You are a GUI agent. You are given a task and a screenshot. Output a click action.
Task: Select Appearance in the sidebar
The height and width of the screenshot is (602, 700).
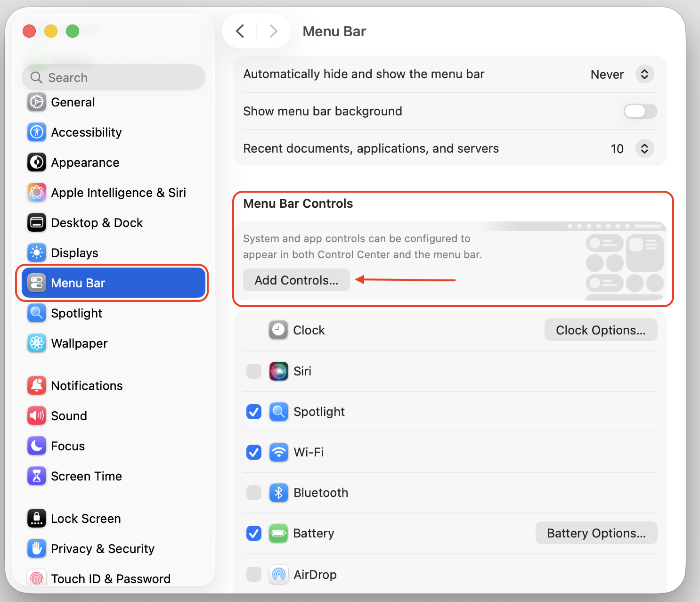coord(114,163)
